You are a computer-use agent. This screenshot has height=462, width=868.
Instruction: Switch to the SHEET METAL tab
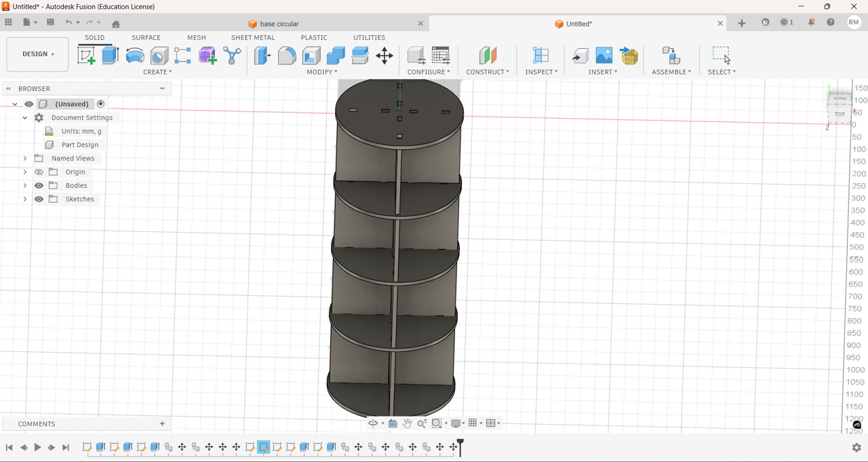[253, 38]
